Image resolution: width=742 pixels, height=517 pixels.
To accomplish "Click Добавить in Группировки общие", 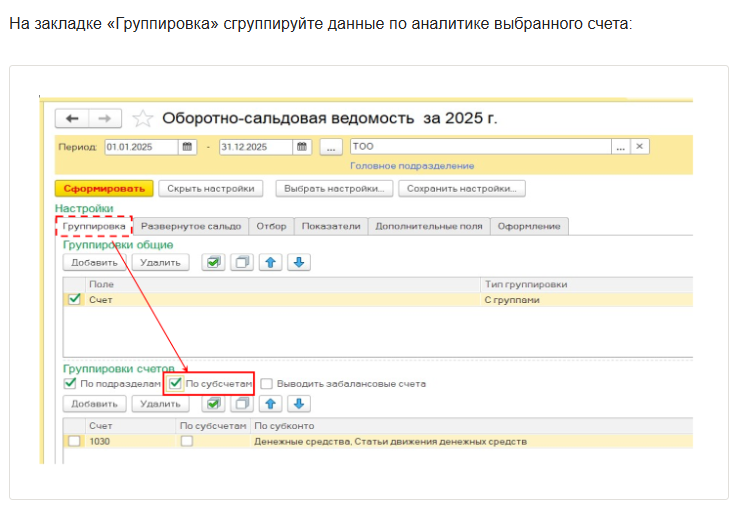I will coord(94,262).
